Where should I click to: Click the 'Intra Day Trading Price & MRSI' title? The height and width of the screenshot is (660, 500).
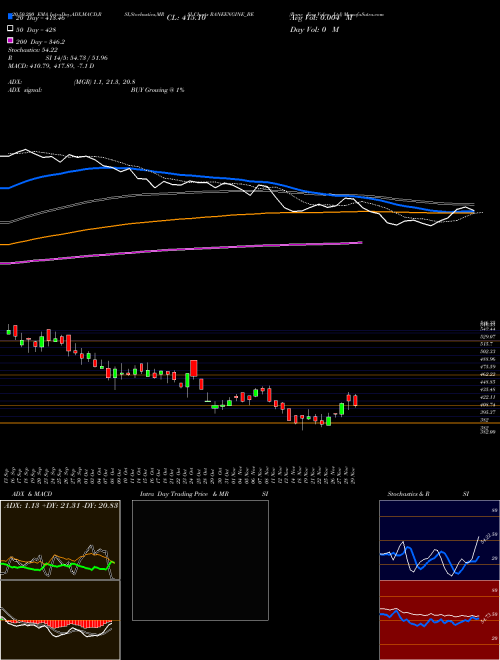point(204,494)
